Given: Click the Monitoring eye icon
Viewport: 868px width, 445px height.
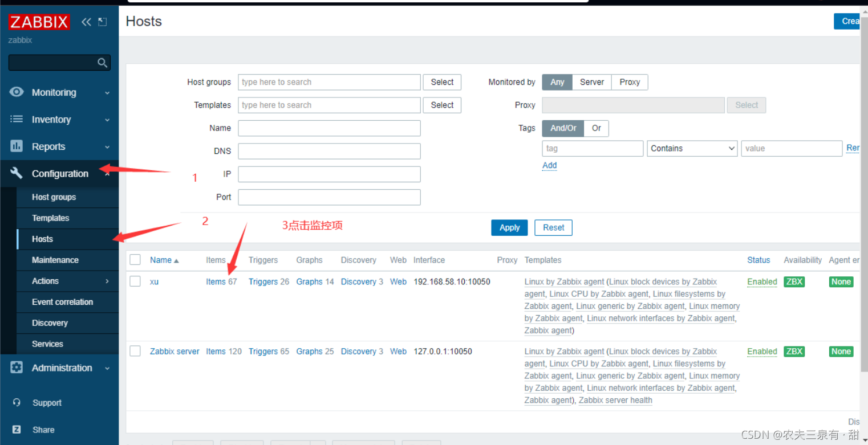Looking at the screenshot, I should point(17,92).
